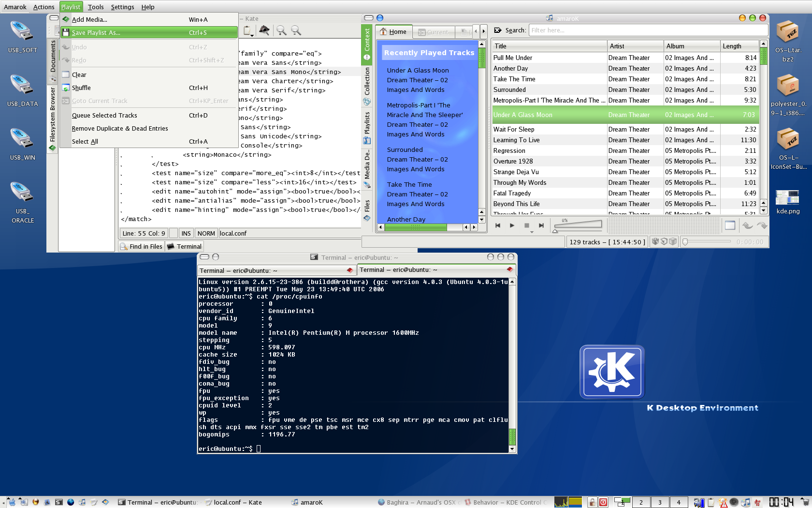Select track 'Learning To Live'

pyautogui.click(x=625, y=140)
